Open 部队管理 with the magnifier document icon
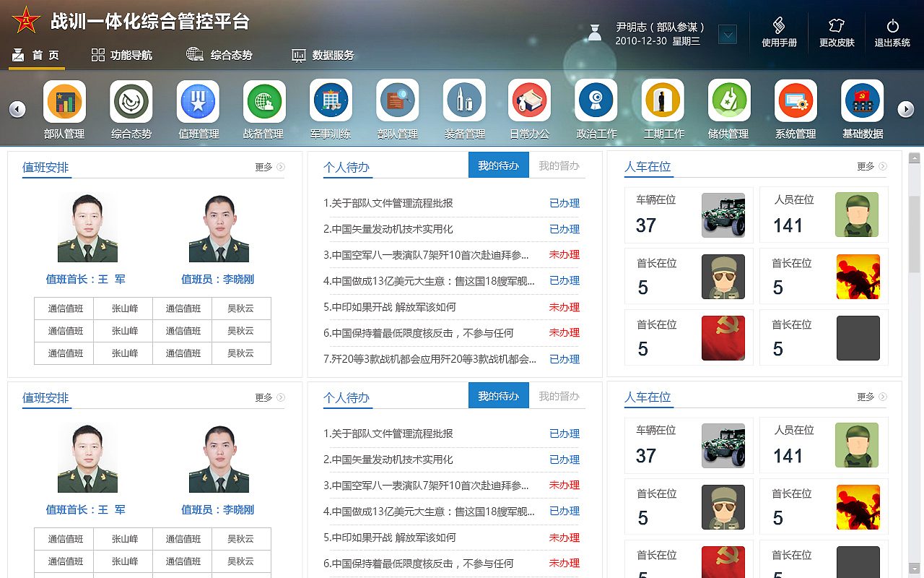 coord(397,101)
